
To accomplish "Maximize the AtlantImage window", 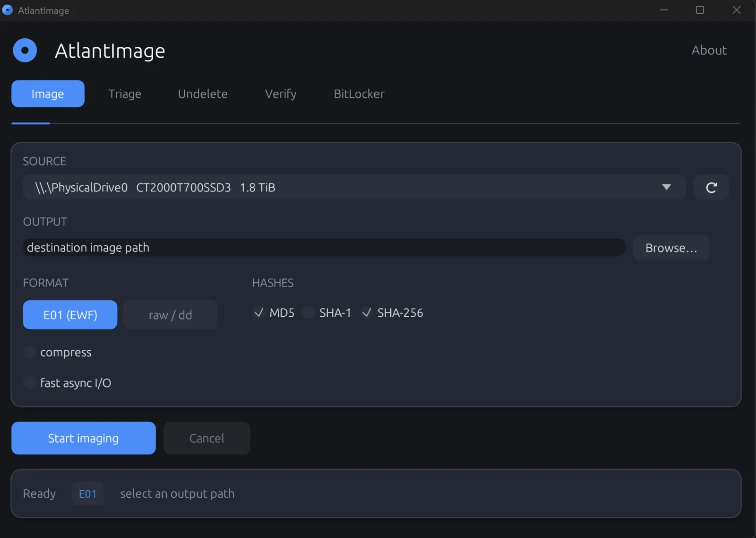I will (700, 10).
